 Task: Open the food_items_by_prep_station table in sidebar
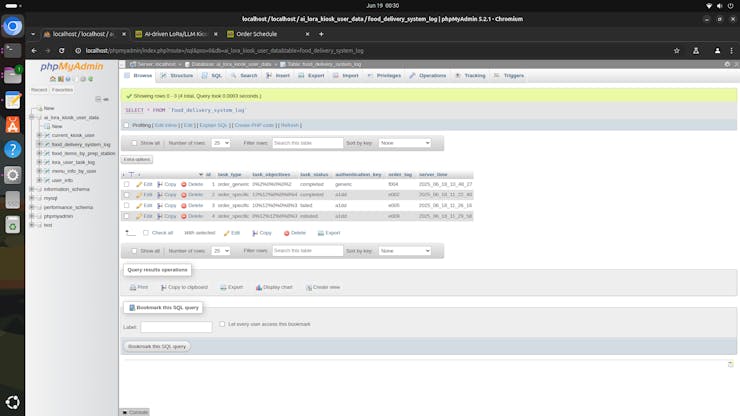click(83, 153)
